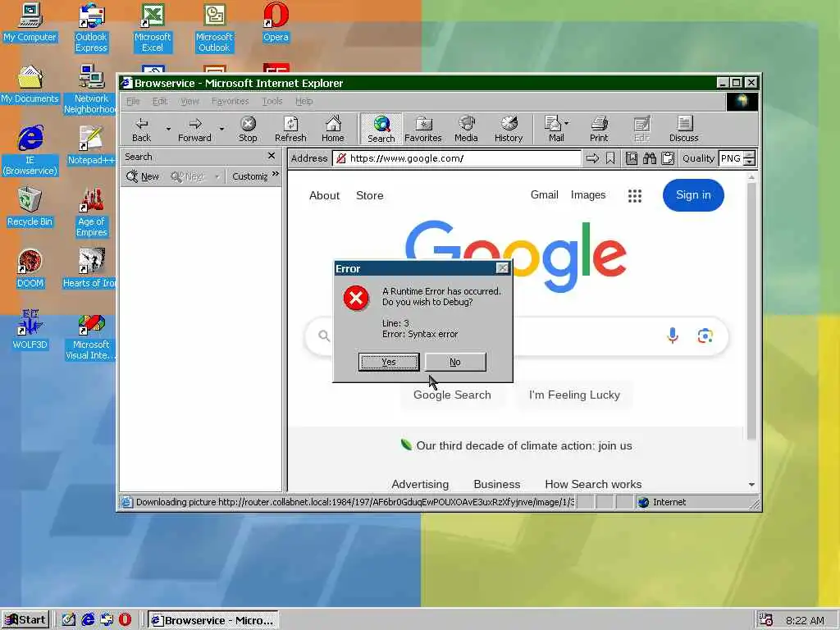Click Yes in the Error dialog
The image size is (840, 630).
click(x=389, y=362)
